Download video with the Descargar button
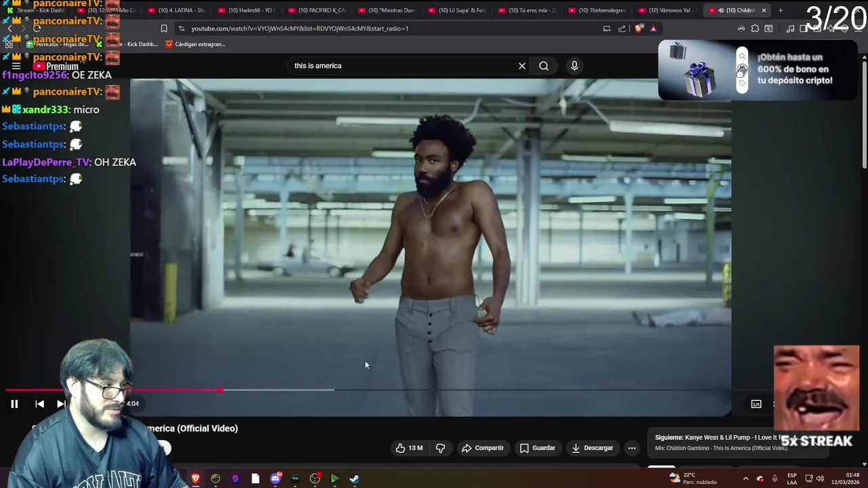This screenshot has height=488, width=868. 593,448
